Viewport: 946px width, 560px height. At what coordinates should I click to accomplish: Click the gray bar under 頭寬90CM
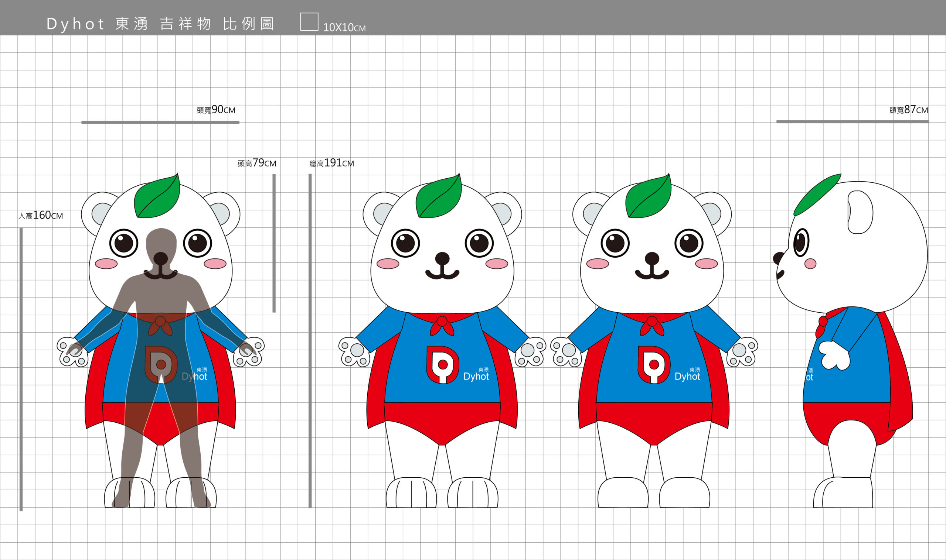(x=160, y=122)
